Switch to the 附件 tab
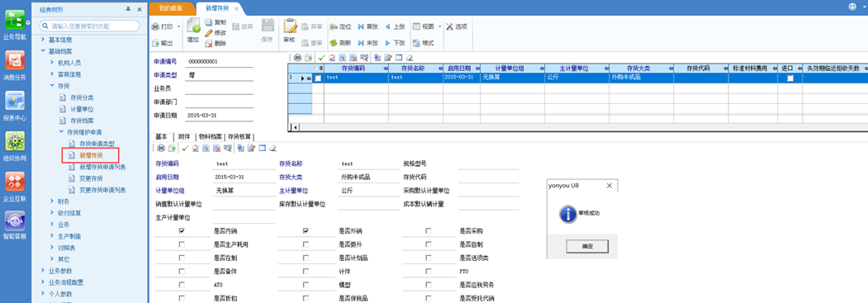The width and height of the screenshot is (868, 303). click(x=184, y=136)
